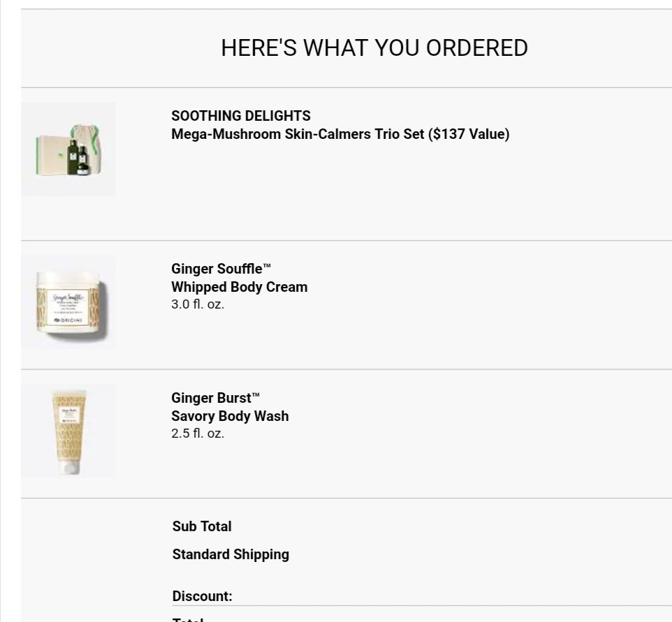This screenshot has width=672, height=622.
Task: Click the Ginger Souffle™ product name
Action: pyautogui.click(x=221, y=269)
